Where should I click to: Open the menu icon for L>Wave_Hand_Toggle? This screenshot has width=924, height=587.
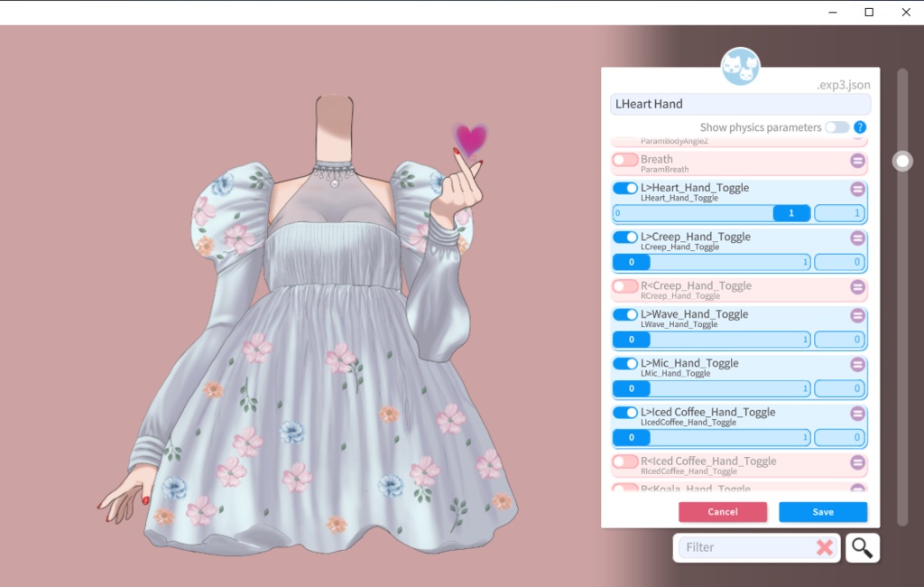(857, 315)
